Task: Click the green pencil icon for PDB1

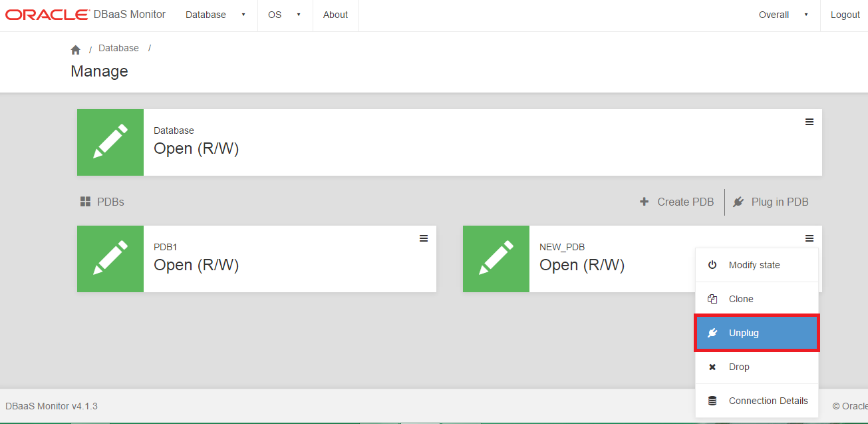Action: click(x=110, y=259)
